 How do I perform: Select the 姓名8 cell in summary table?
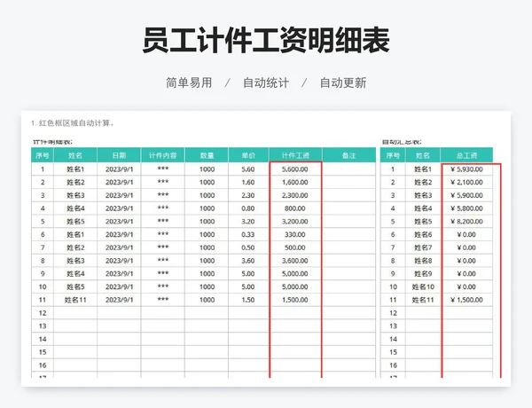pyautogui.click(x=423, y=261)
